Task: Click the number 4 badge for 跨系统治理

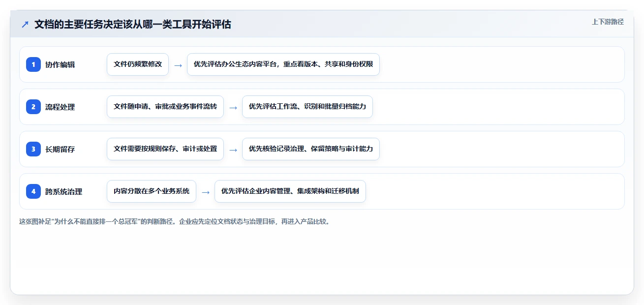Action: 33,191
